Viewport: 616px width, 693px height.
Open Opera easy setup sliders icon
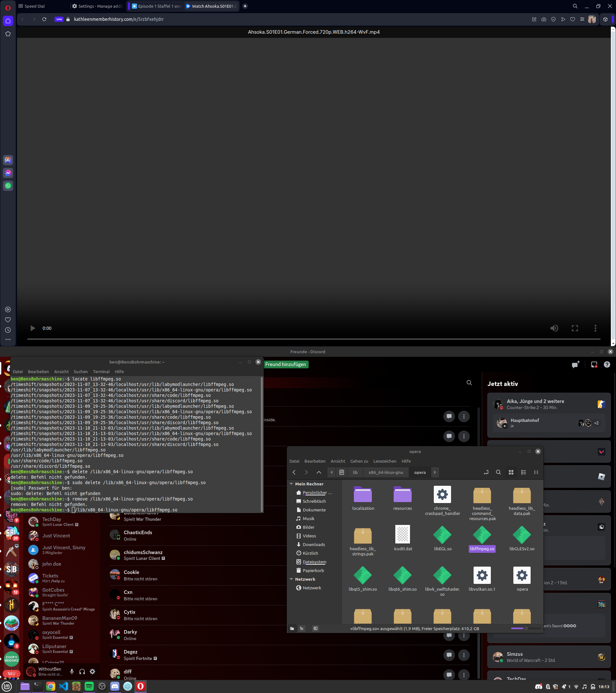pyautogui.click(x=582, y=19)
